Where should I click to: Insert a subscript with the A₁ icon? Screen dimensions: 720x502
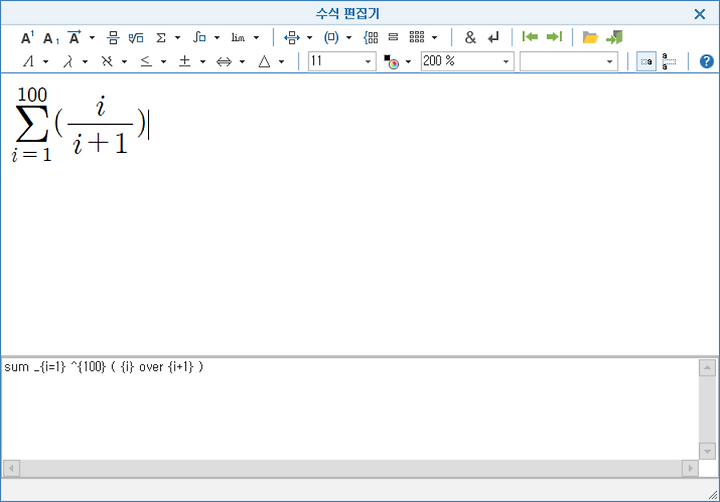(51, 38)
